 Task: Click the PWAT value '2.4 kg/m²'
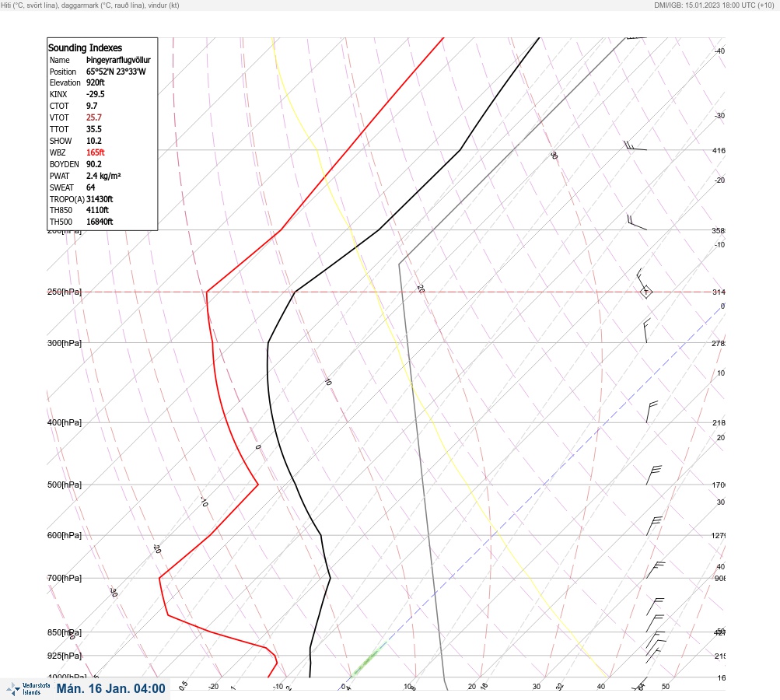(103, 176)
